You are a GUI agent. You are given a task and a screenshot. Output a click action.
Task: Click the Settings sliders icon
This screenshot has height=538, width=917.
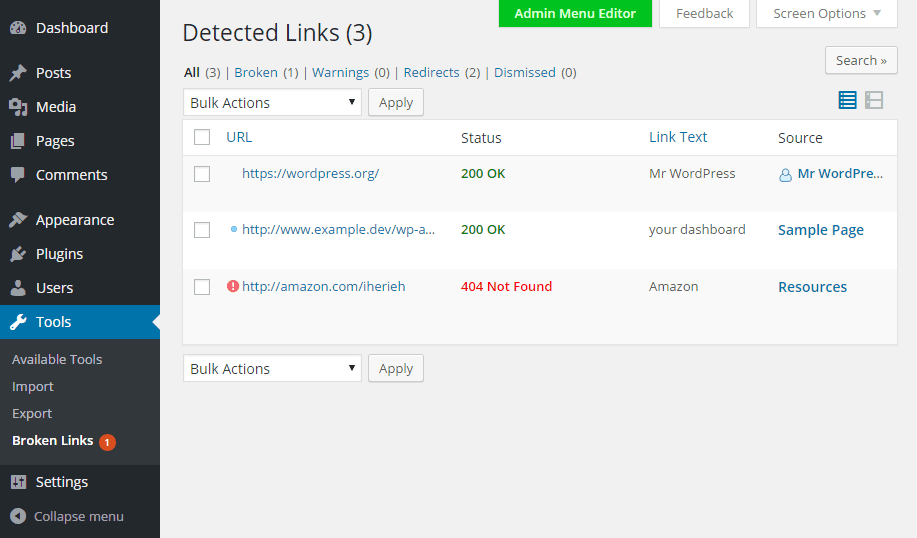click(18, 482)
